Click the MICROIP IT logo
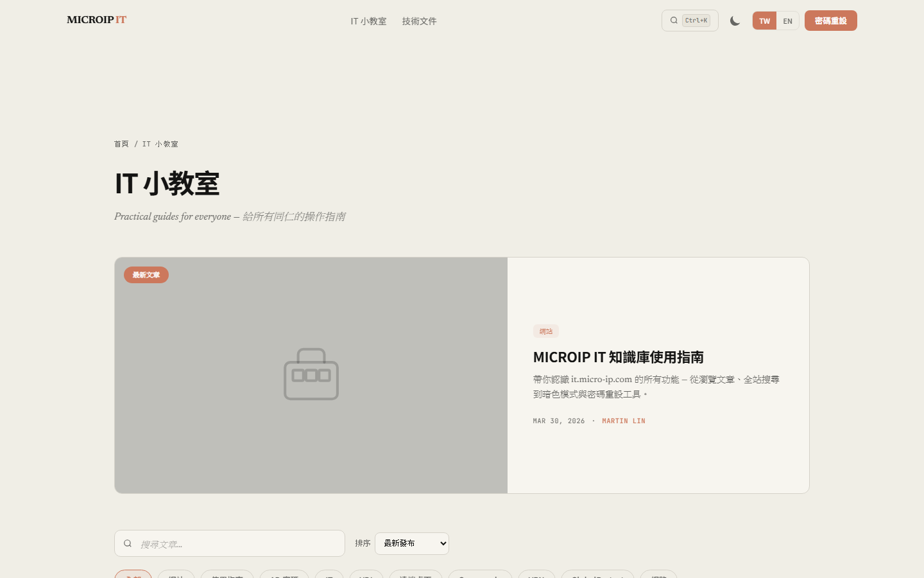This screenshot has width=924, height=578. coord(96,20)
